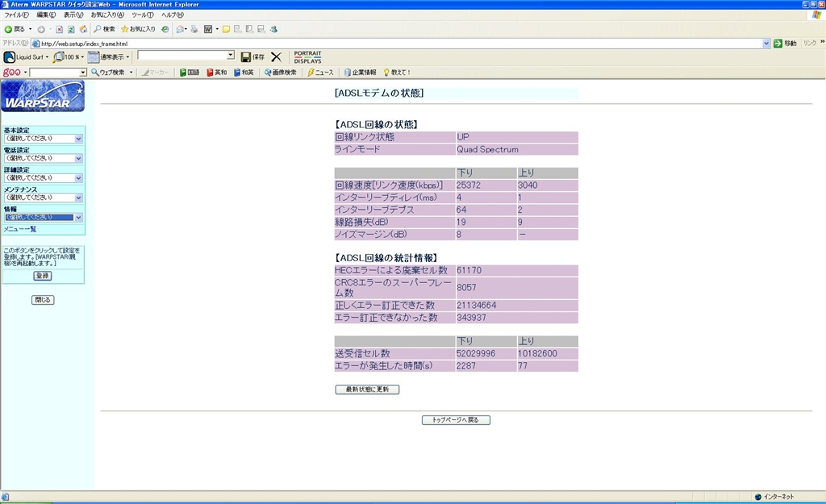Go to the home page icon
Viewport: 826px width, 504px height.
coord(83,29)
